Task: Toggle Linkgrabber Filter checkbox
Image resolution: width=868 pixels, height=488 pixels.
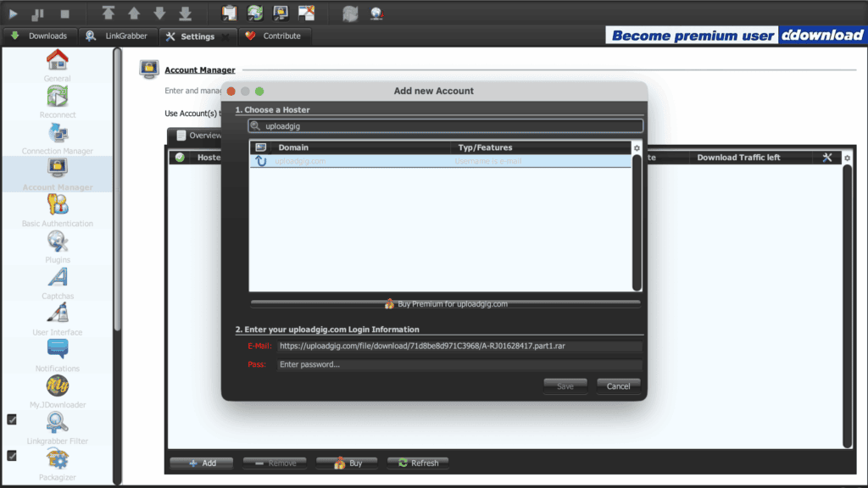Action: pyautogui.click(x=12, y=419)
